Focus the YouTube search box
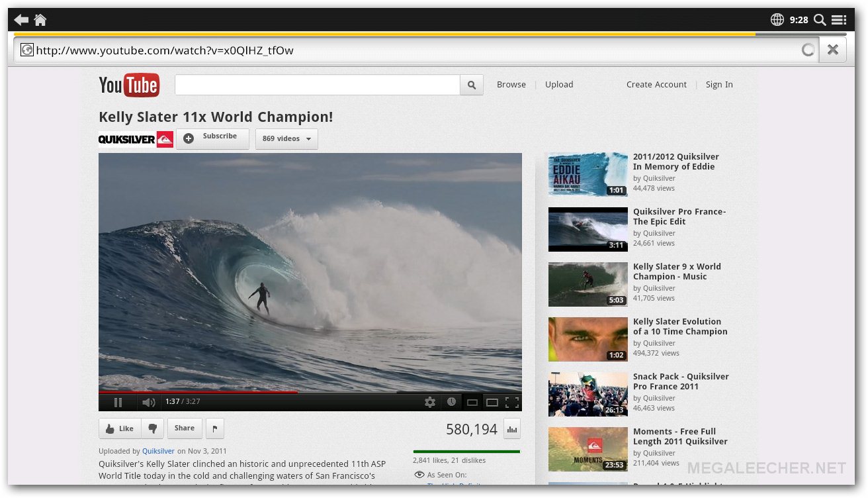The width and height of the screenshot is (868, 498). click(x=318, y=85)
